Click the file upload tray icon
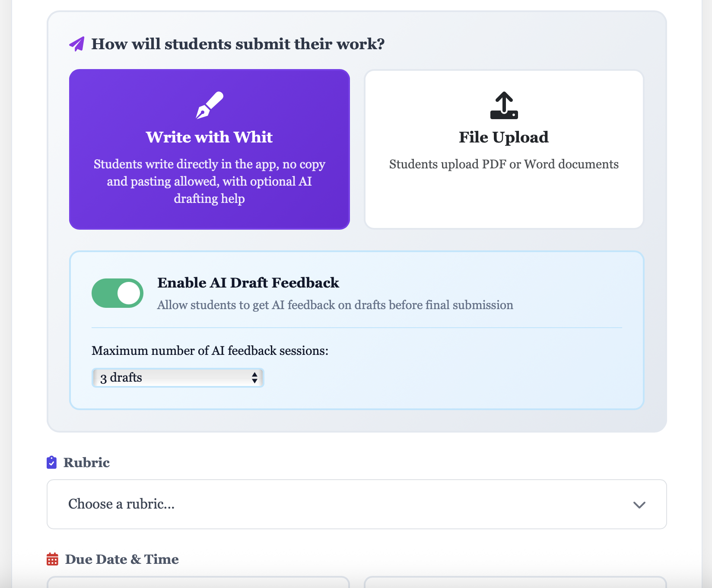This screenshot has width=712, height=588. coord(504,105)
